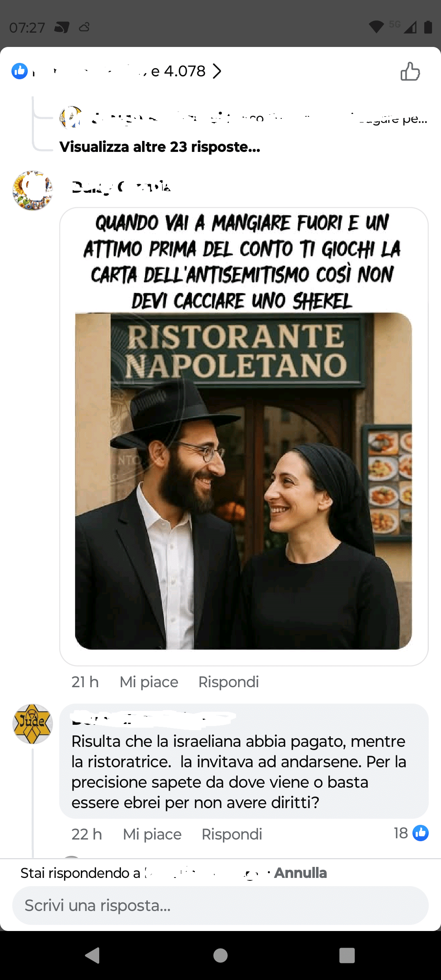Tap the "21 h" timestamp of the image comment
Image resolution: width=441 pixels, height=980 pixels.
coord(85,682)
